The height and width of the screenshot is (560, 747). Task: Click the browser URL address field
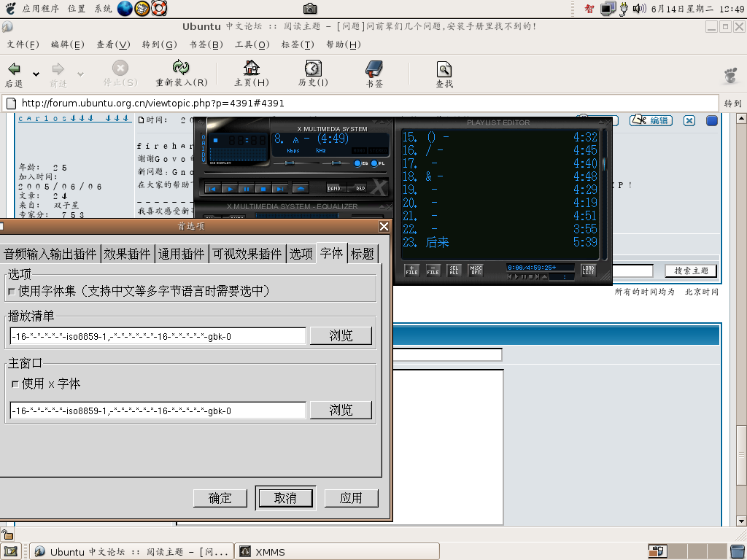pyautogui.click(x=360, y=104)
